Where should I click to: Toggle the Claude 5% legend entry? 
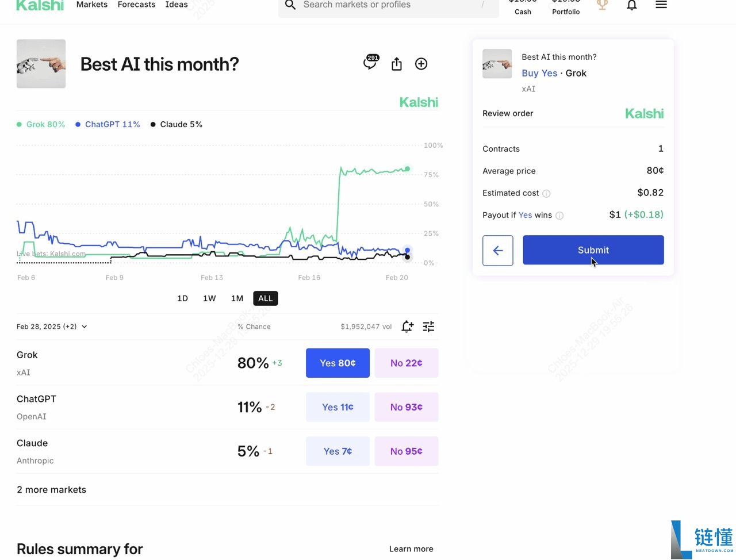[177, 124]
